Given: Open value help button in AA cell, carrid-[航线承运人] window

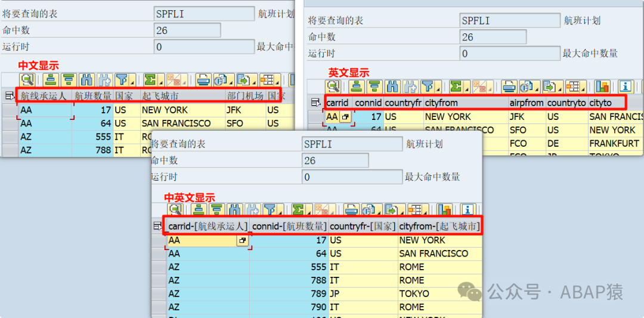Looking at the screenshot, I should pyautogui.click(x=243, y=240).
